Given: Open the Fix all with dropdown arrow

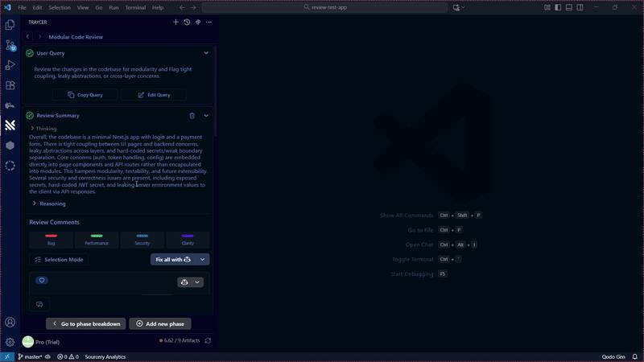Looking at the screenshot, I should (203, 260).
